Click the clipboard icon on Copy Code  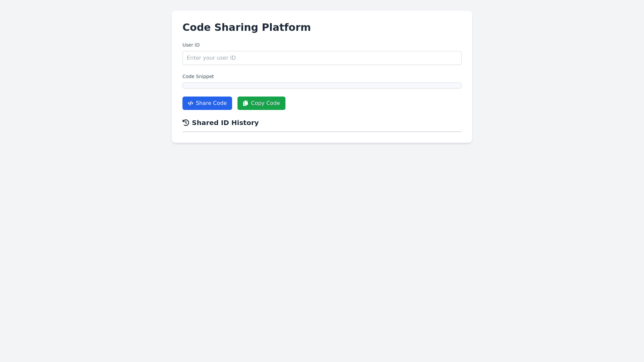[x=246, y=103]
